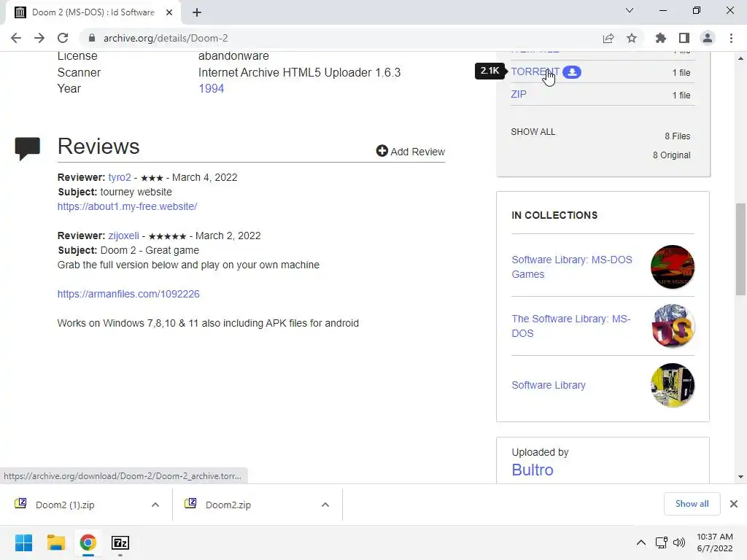This screenshot has width=747, height=560.
Task: Click MS-DOS Games collection thumbnail
Action: coord(672,267)
